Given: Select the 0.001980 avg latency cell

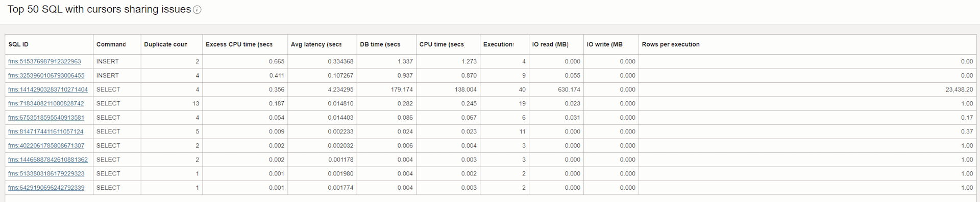Looking at the screenshot, I should pos(322,174).
